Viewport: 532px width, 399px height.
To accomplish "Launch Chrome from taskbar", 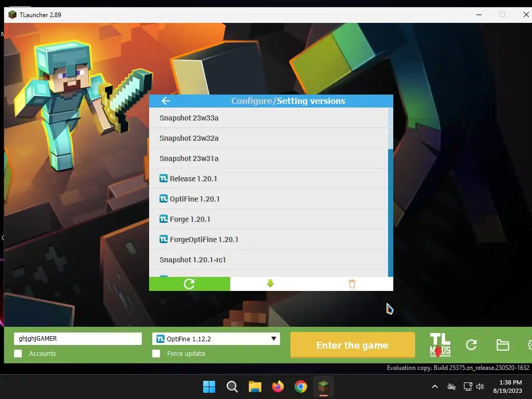I will click(x=301, y=387).
